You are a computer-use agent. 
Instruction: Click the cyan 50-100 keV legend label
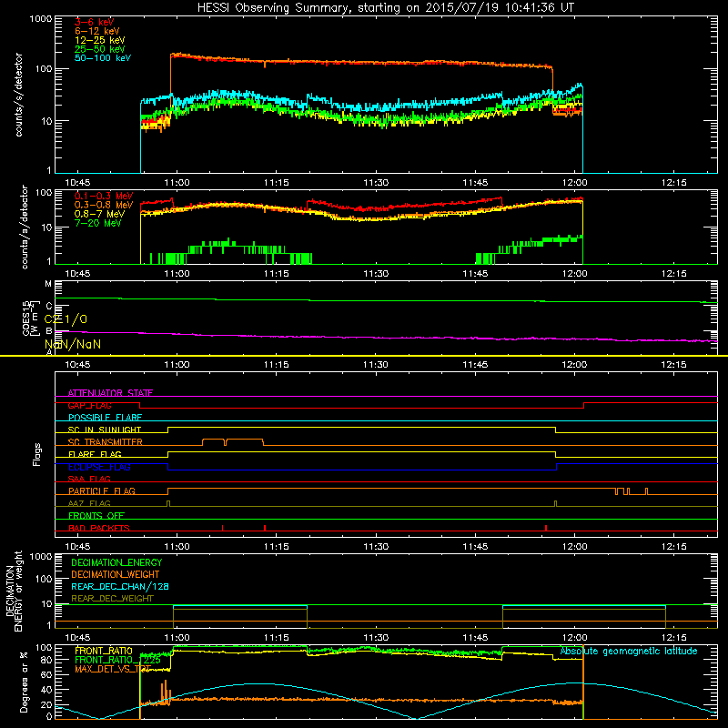103,58
